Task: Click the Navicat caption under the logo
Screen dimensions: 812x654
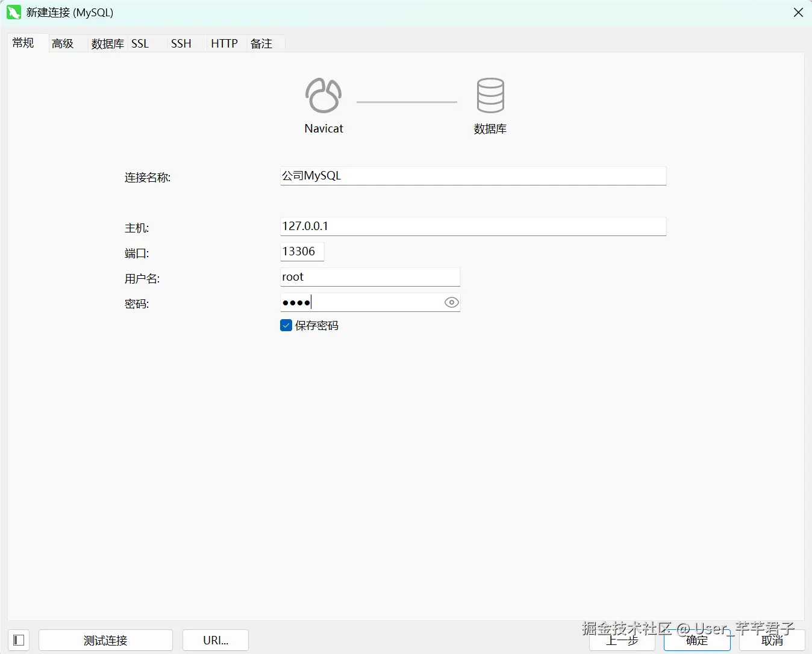Action: coord(324,128)
